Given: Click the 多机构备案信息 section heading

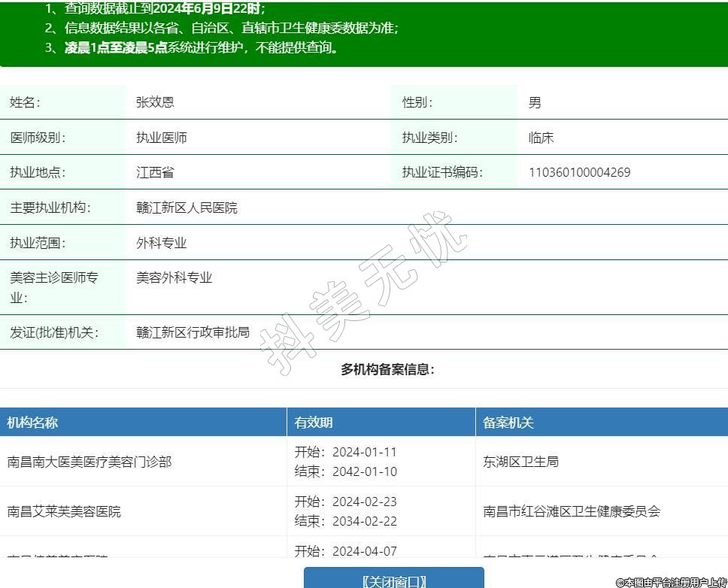Looking at the screenshot, I should tap(387, 369).
